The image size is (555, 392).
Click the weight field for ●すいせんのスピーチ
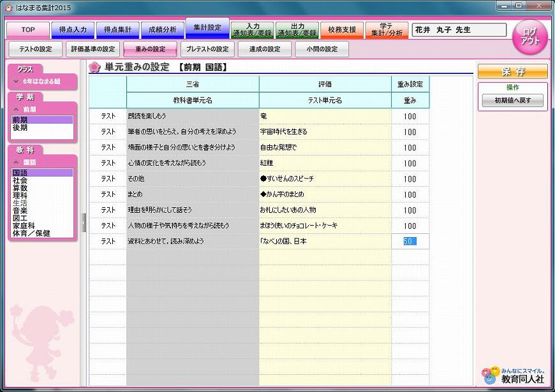410,179
